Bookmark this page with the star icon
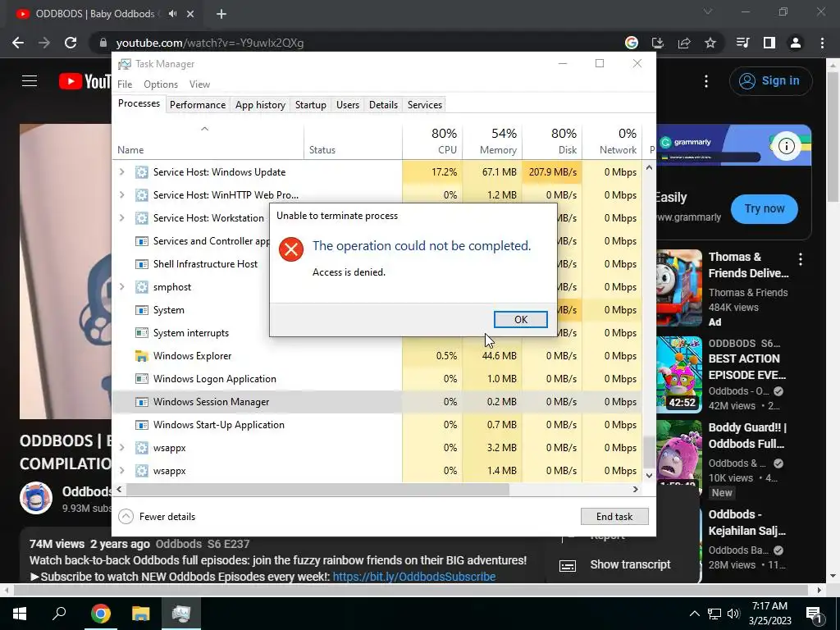 pyautogui.click(x=710, y=43)
